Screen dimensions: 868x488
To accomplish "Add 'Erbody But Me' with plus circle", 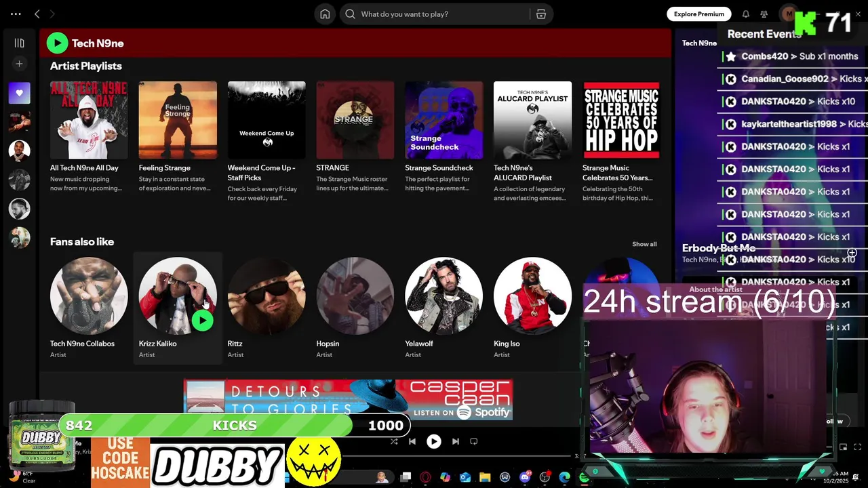I will [852, 253].
